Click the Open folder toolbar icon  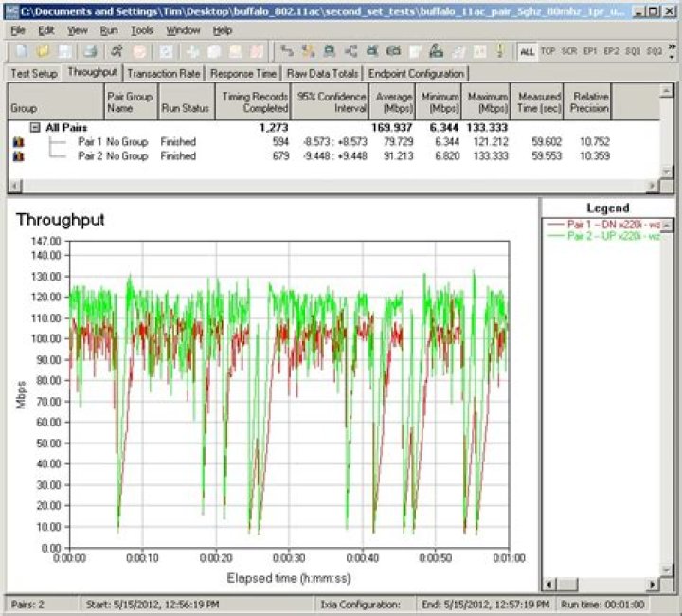click(43, 52)
